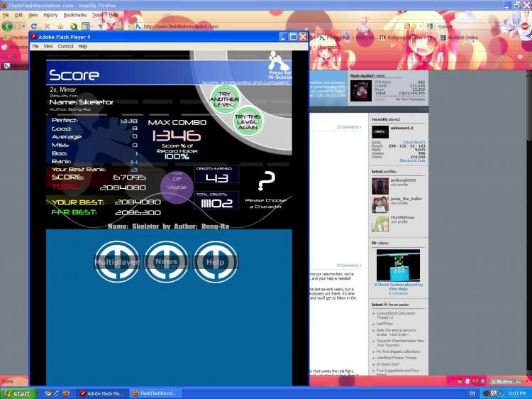Open Help menu in Flash Player
The height and width of the screenshot is (399, 532).
83,46
